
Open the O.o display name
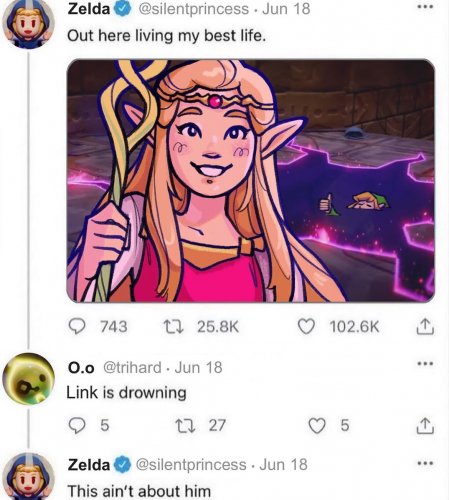click(81, 368)
